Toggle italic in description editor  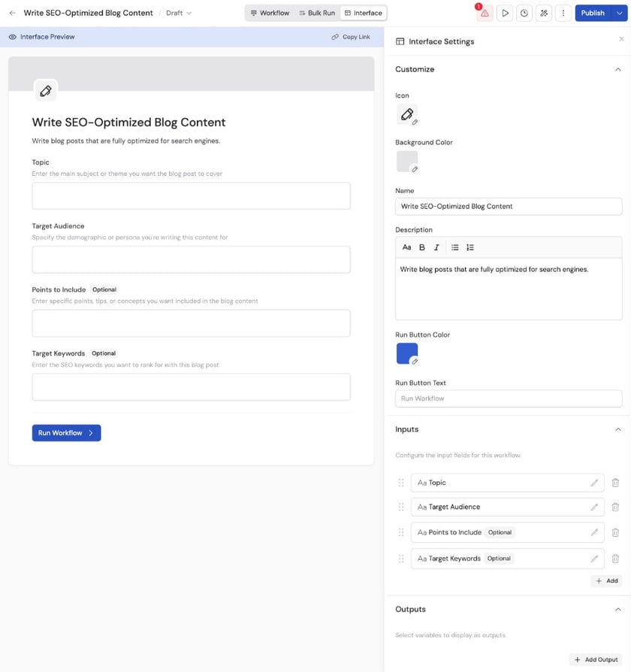(436, 247)
